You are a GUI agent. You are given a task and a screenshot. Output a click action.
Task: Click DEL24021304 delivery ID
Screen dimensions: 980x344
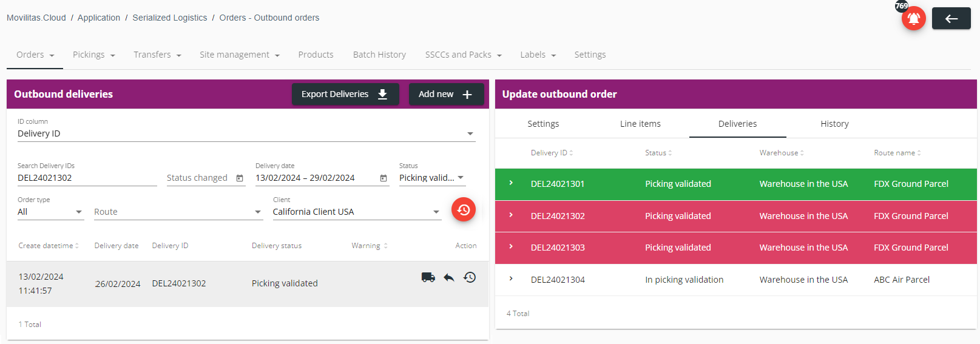click(x=558, y=280)
